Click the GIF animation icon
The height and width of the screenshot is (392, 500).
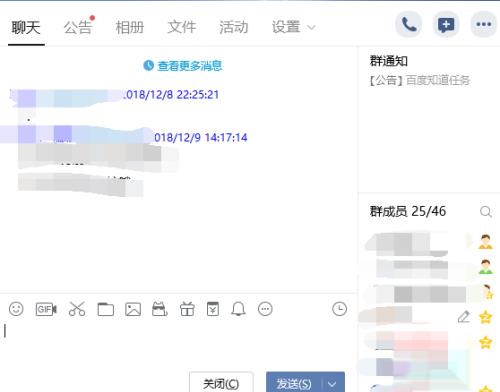pyautogui.click(x=46, y=309)
